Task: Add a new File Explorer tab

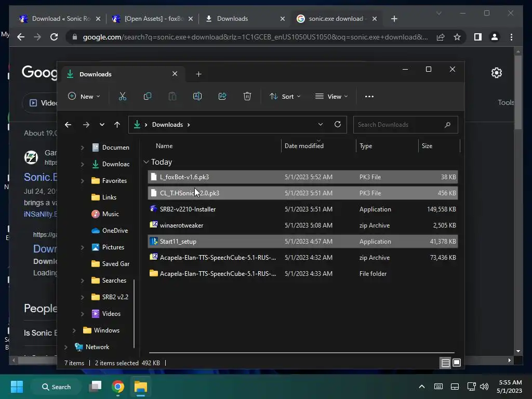Action: (198, 74)
